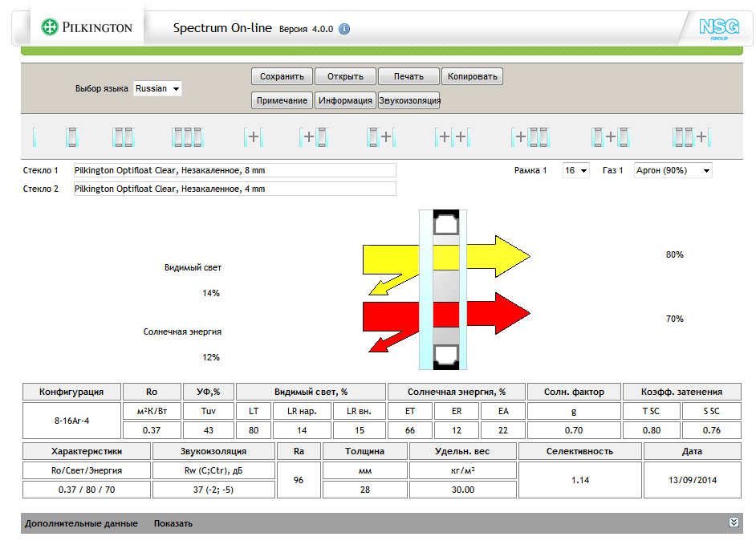Click the Стекло 2 glass selection field
Viewport: 756px width, 549px height.
(x=235, y=189)
